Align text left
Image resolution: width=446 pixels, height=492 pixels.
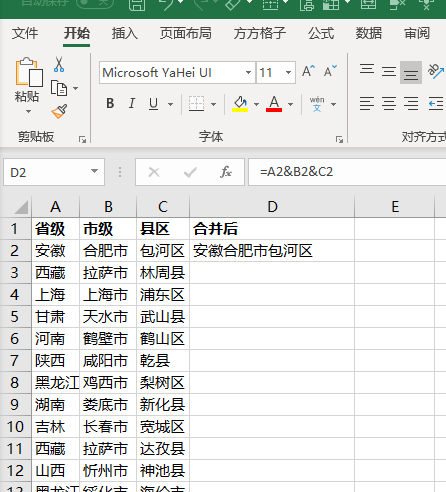367,104
